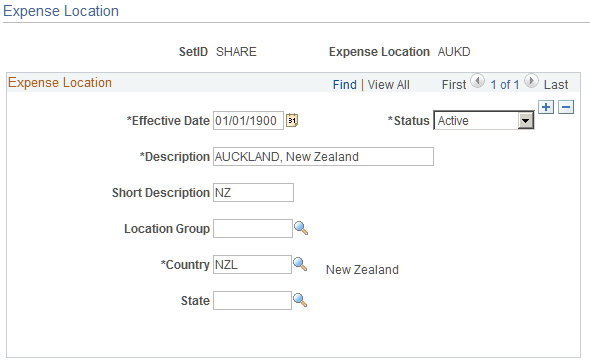
Task: Focus the Country code field
Action: point(252,264)
